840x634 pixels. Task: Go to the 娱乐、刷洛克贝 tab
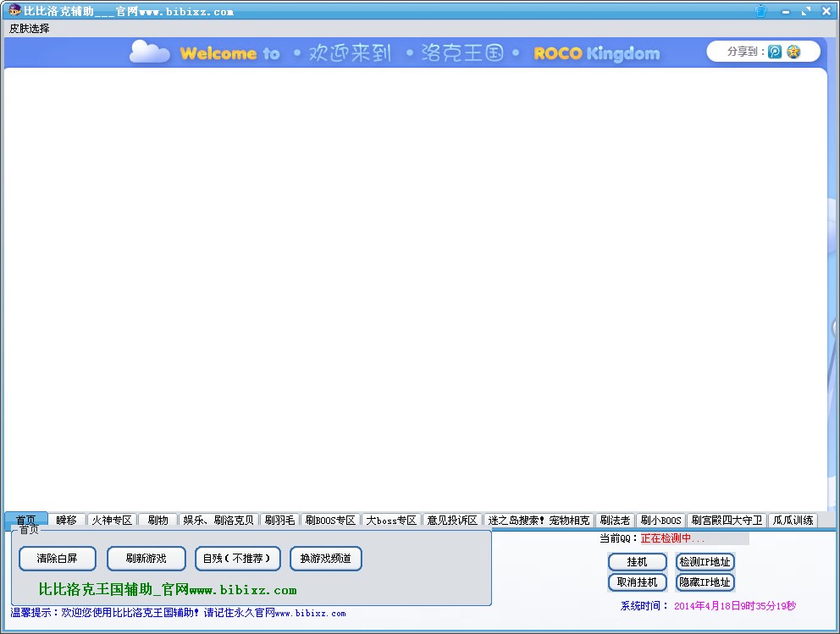click(x=218, y=520)
